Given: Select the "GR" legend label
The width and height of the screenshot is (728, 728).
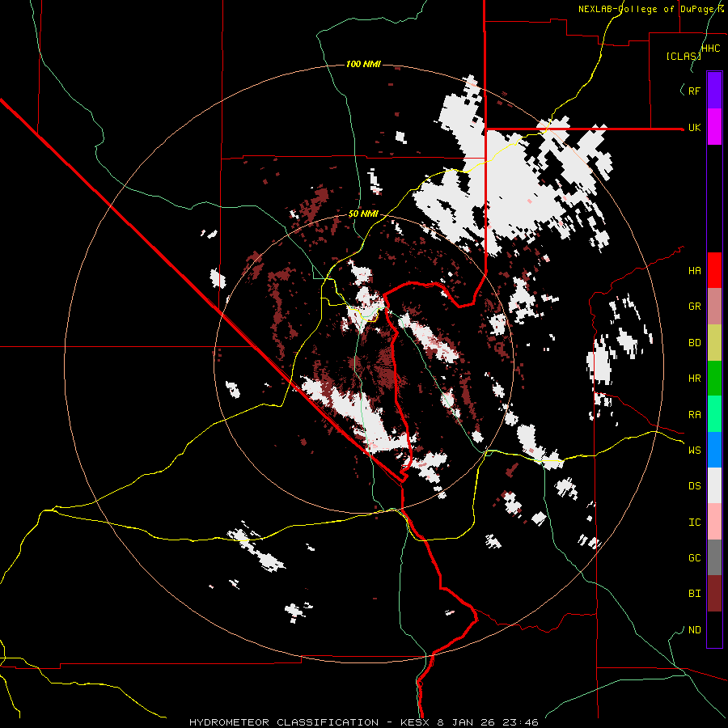Looking at the screenshot, I should pos(694,307).
